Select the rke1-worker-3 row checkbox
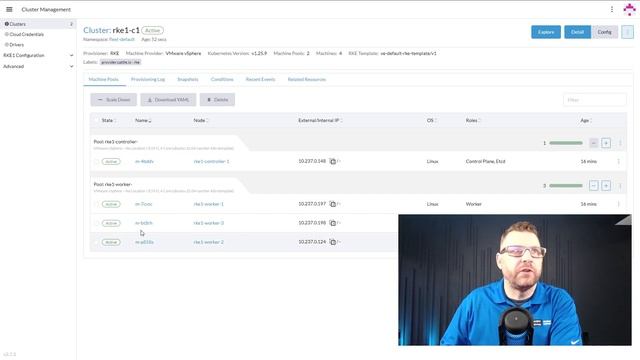 tap(97, 223)
